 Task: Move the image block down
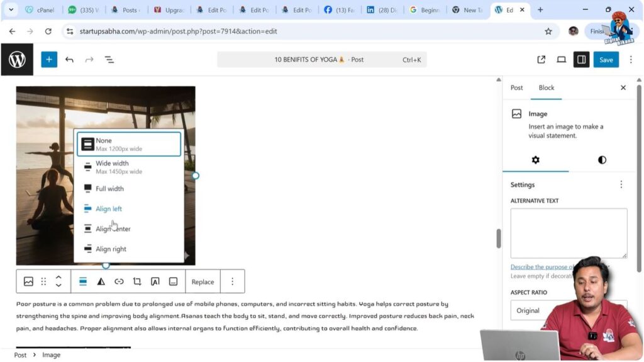(58, 285)
